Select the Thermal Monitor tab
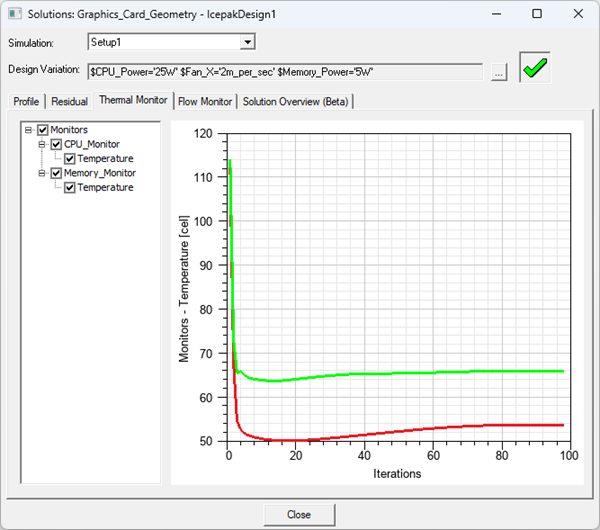 tap(133, 101)
